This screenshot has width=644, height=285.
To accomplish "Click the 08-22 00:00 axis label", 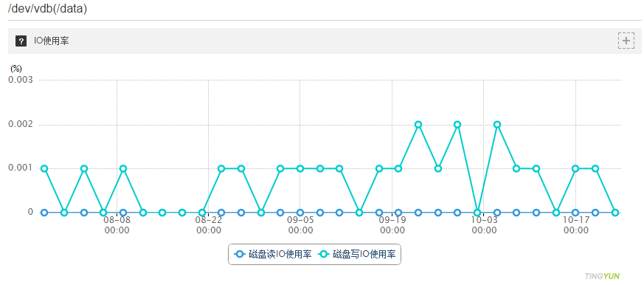I will coord(209,225).
